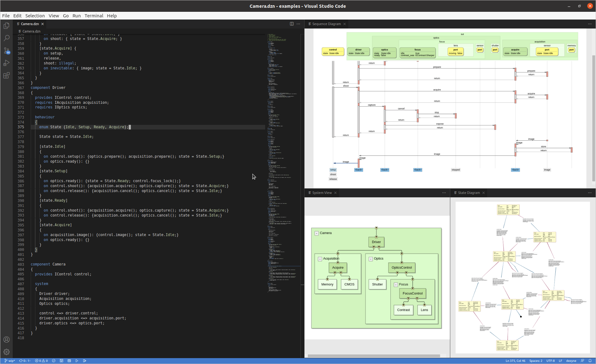The height and width of the screenshot is (364, 596).
Task: Select the Sequence Diagram tab
Action: point(326,24)
